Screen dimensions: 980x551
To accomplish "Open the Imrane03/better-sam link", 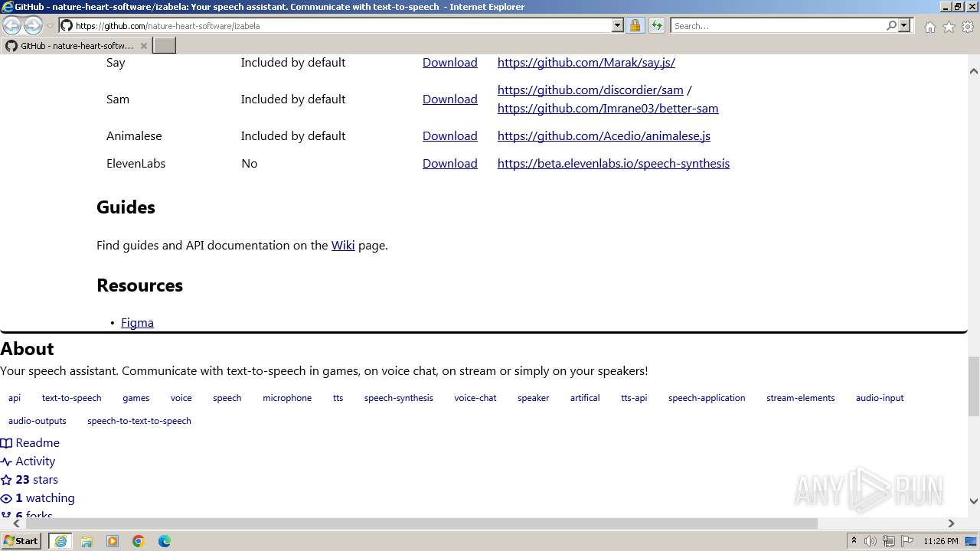I will 608,109.
